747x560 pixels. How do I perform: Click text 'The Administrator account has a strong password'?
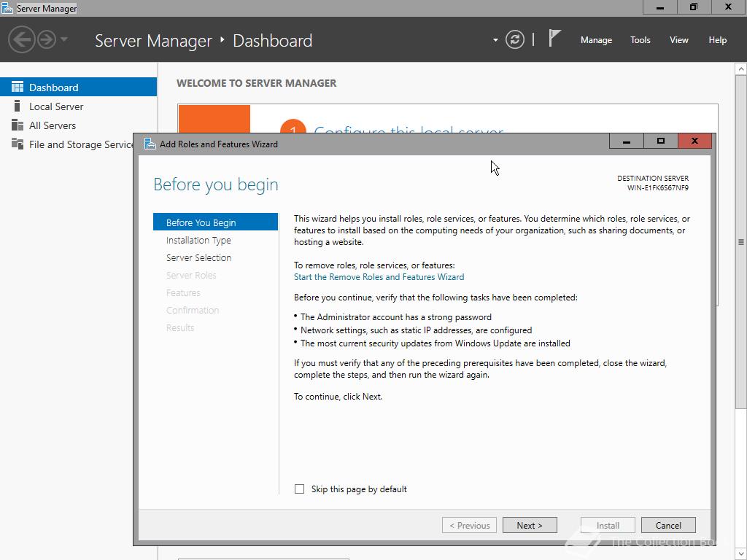coord(396,317)
